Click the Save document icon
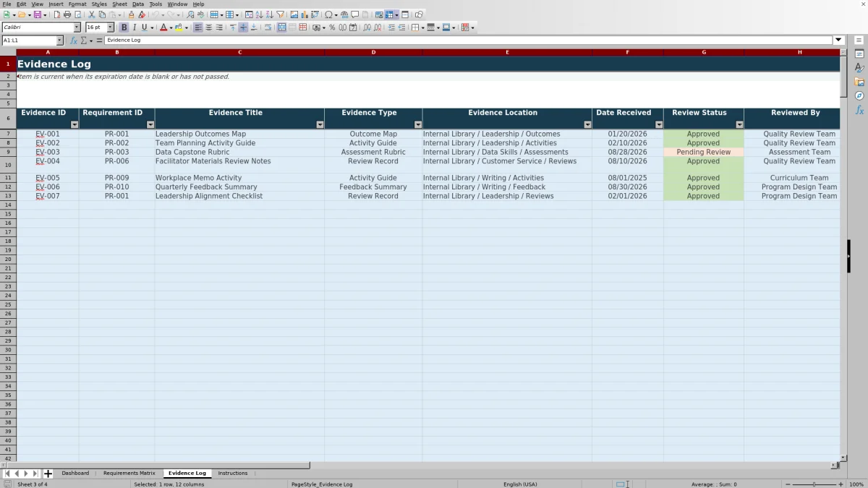Image resolution: width=868 pixels, height=488 pixels. coord(37,14)
